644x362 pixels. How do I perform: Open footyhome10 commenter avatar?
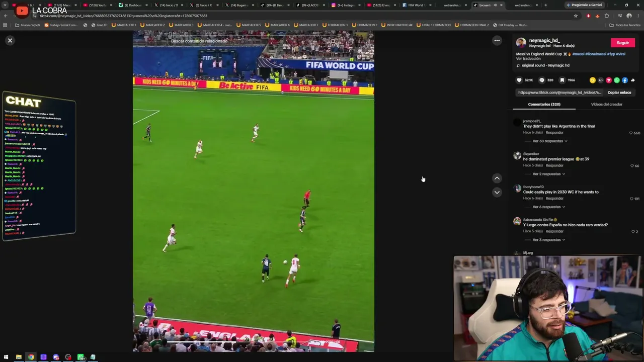pos(517,189)
